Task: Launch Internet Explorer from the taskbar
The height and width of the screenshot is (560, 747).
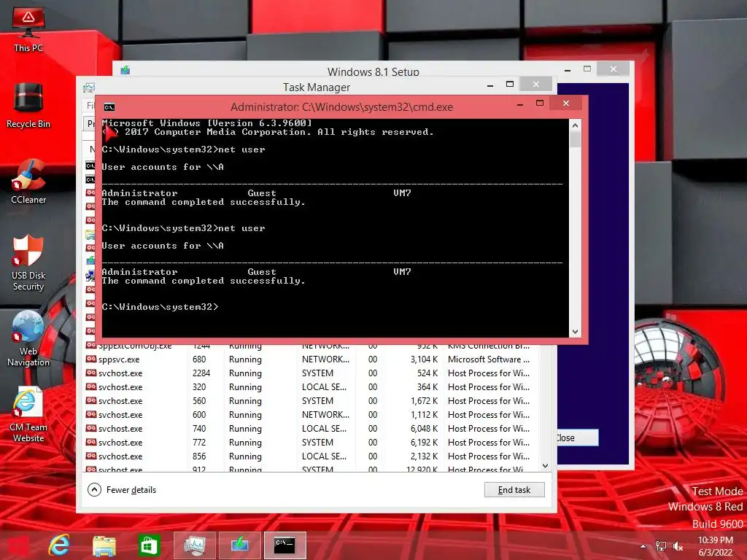Action: (x=59, y=545)
